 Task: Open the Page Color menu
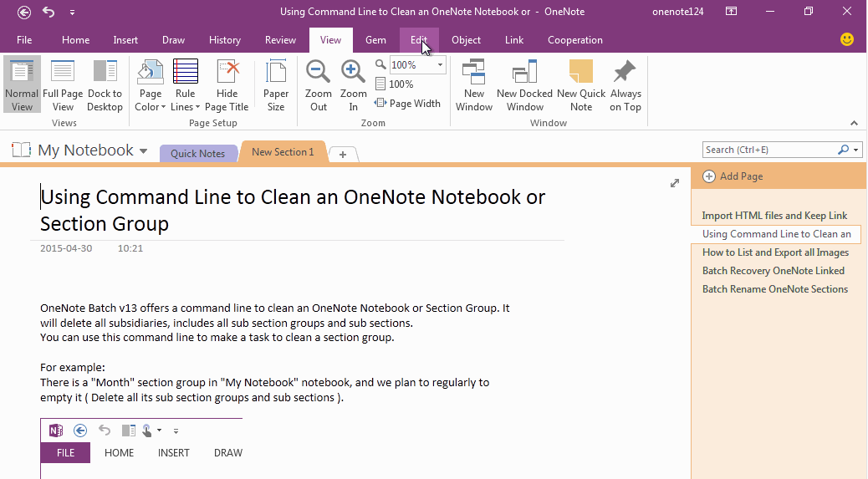(150, 84)
